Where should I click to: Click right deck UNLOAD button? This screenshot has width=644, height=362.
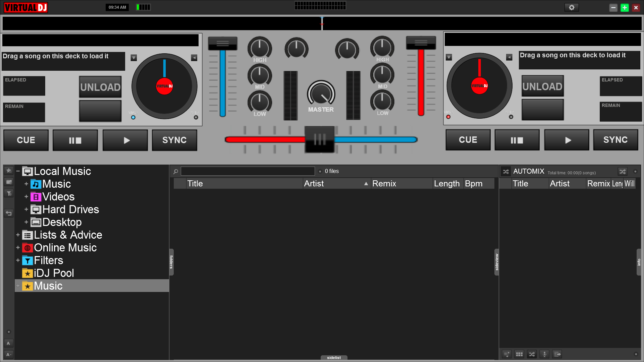click(x=542, y=86)
